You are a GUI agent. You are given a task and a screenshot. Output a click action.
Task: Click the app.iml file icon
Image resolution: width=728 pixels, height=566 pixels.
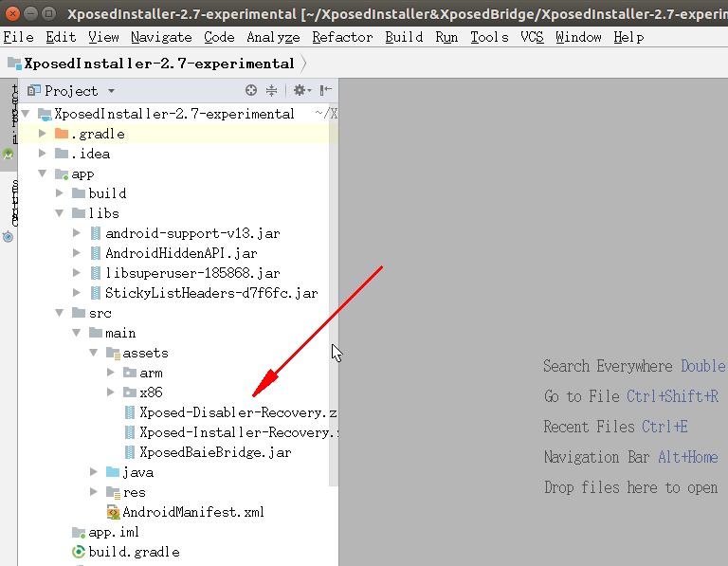pos(79,532)
